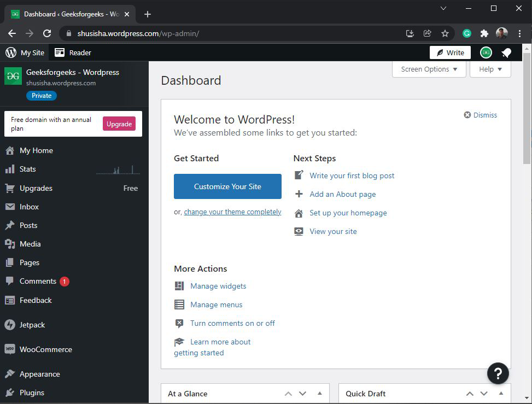Image resolution: width=532 pixels, height=404 pixels.
Task: Open Comments in the sidebar
Action: coord(74,281)
